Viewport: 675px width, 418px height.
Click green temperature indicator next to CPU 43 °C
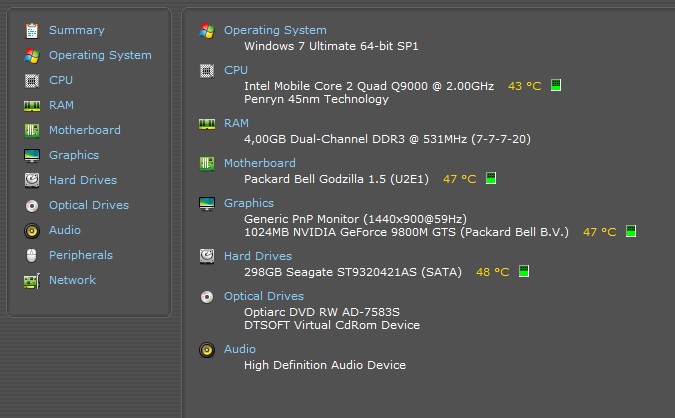[x=556, y=85]
